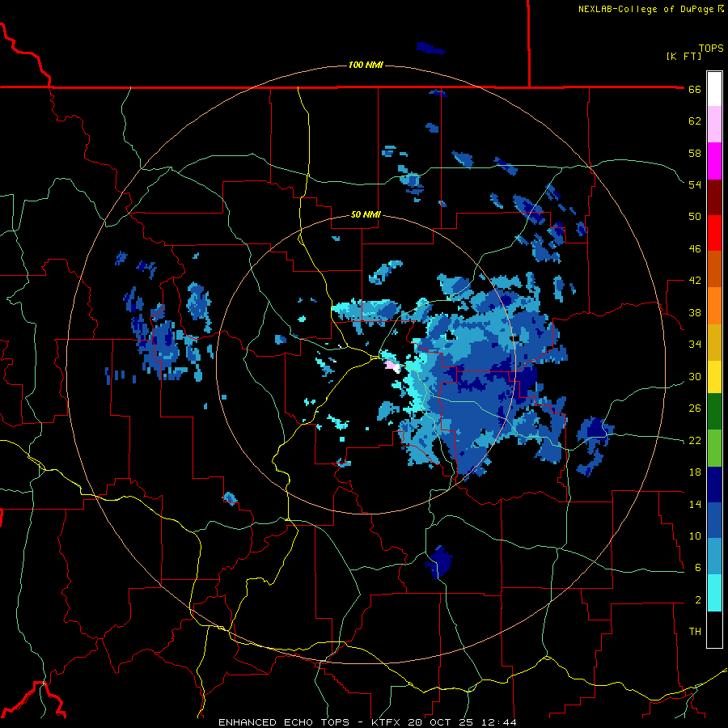The height and width of the screenshot is (728, 728).
Task: Click the "100 NMI" range ring label
Action: click(366, 65)
